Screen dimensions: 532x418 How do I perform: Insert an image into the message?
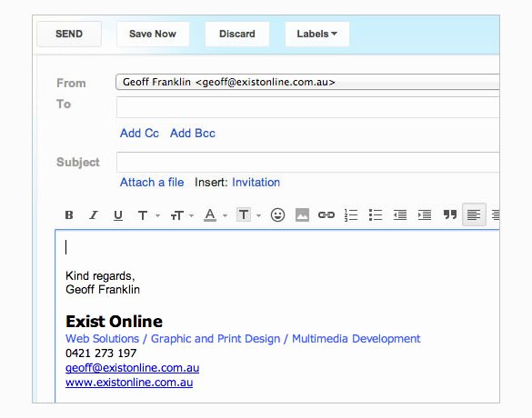[302, 215]
